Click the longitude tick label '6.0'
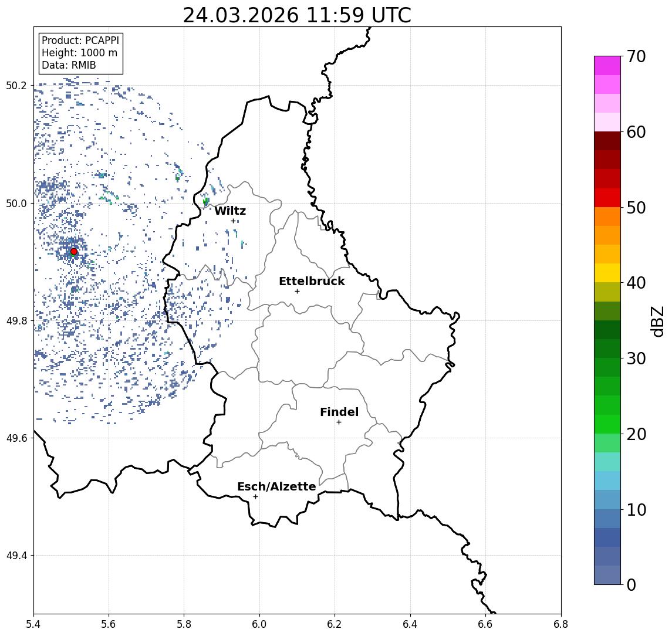The image size is (672, 636). 259,624
